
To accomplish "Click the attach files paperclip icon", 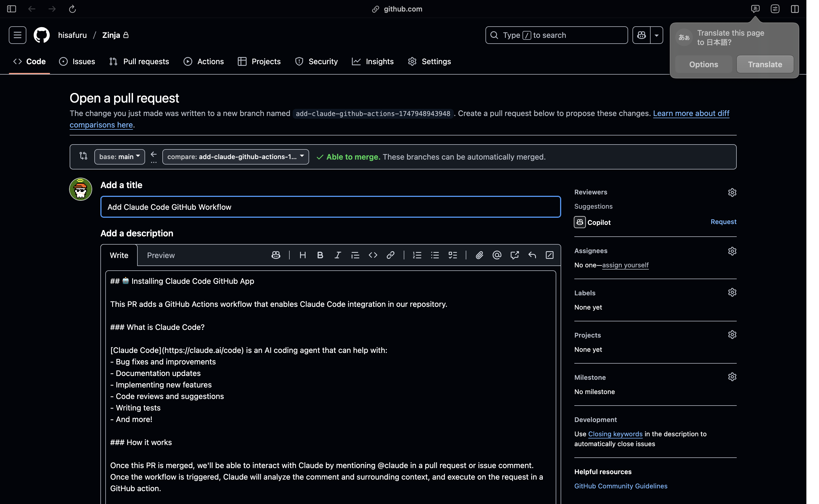I will tap(479, 255).
